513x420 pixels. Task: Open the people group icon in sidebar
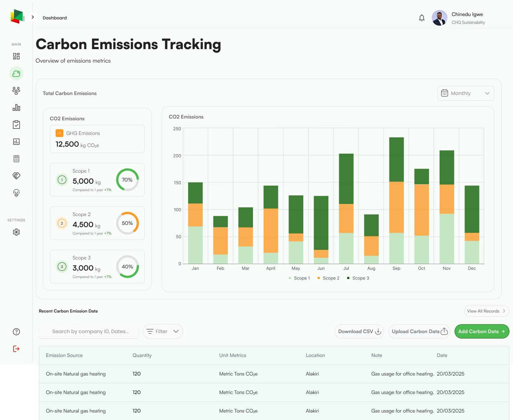pos(16,90)
